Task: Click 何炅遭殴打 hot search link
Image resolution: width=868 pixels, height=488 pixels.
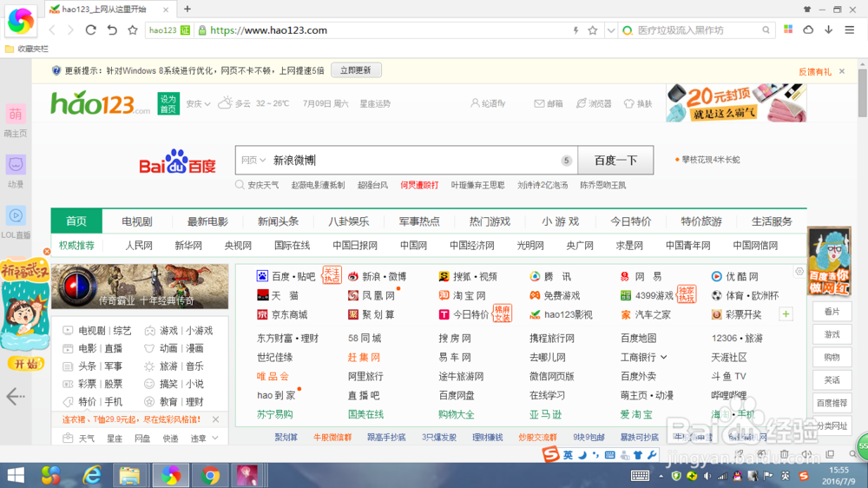Action: [x=419, y=185]
